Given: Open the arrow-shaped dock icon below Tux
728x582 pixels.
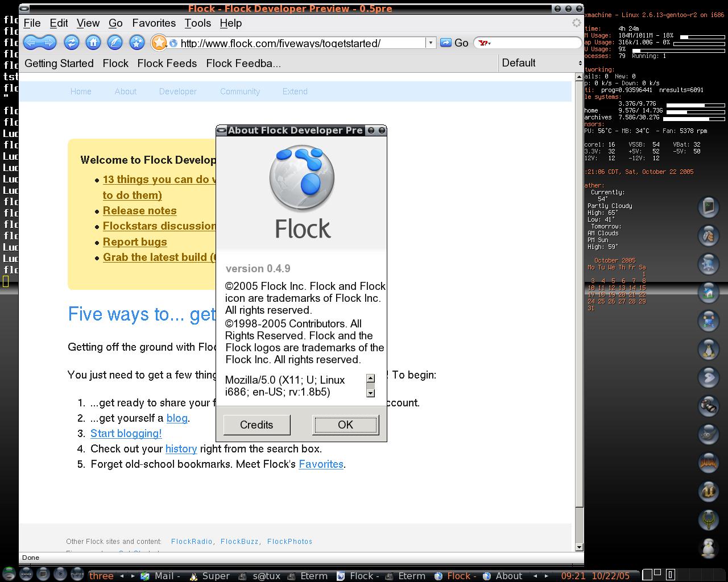Looking at the screenshot, I should coord(709,377).
